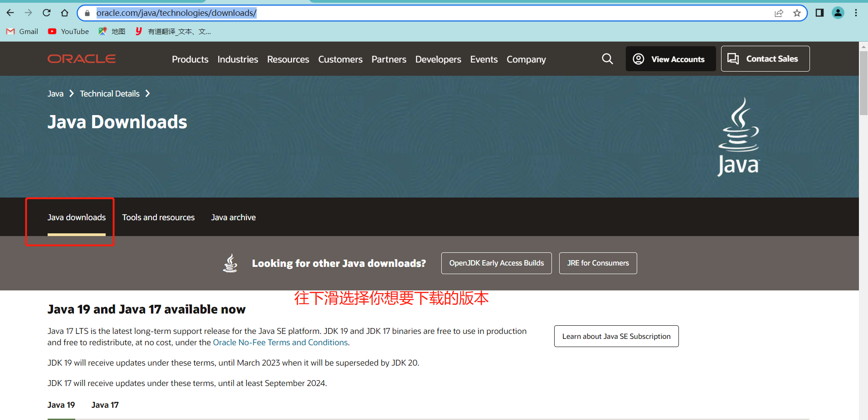Viewport: 868px width, 420px height.
Task: Click Learn about Java SE Subscription
Action: (616, 336)
